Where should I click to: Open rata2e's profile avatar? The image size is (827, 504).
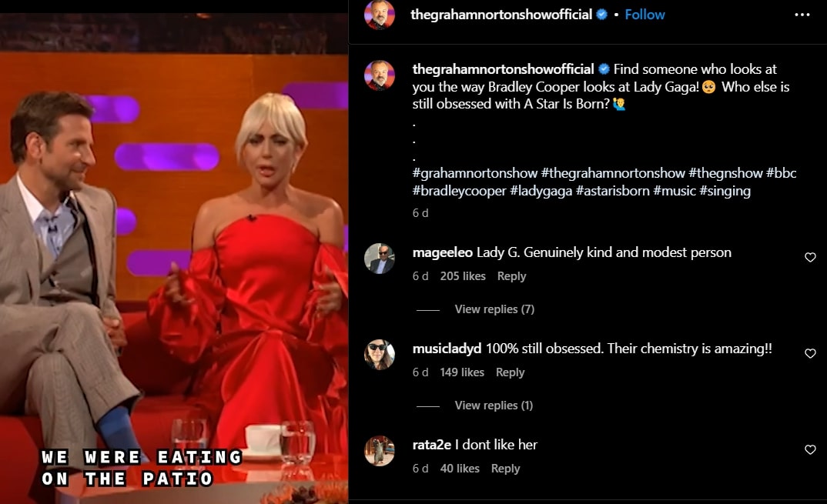[379, 451]
